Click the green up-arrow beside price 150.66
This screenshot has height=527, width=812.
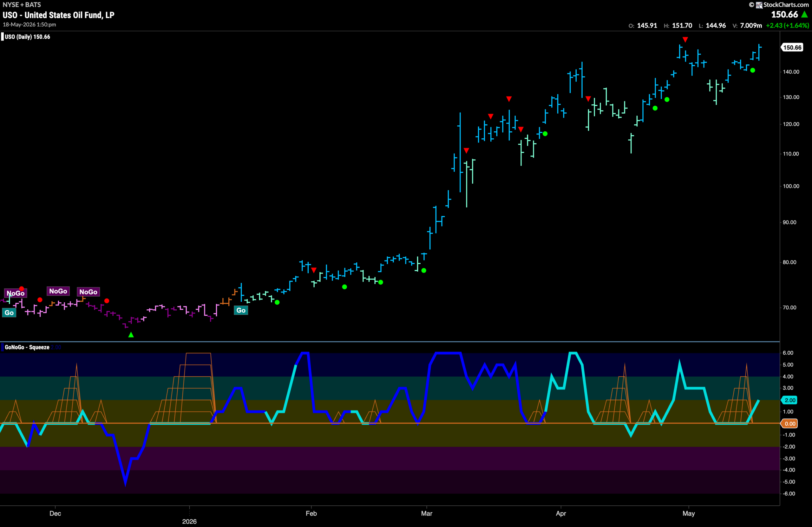pos(804,14)
